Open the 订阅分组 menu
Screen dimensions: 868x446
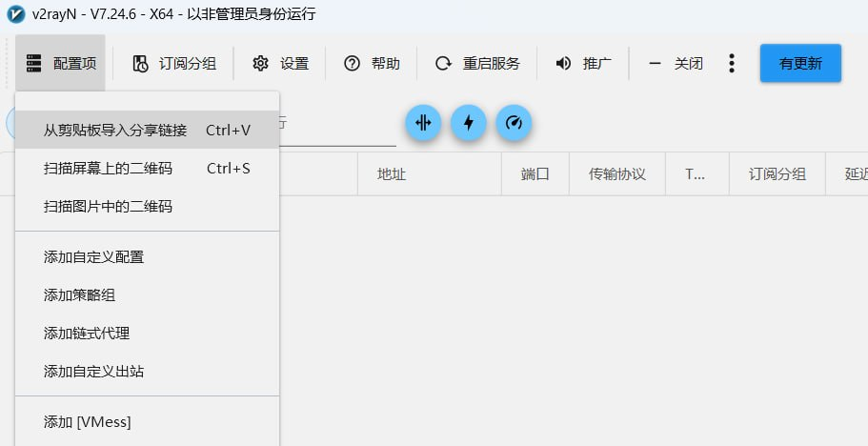[x=173, y=63]
